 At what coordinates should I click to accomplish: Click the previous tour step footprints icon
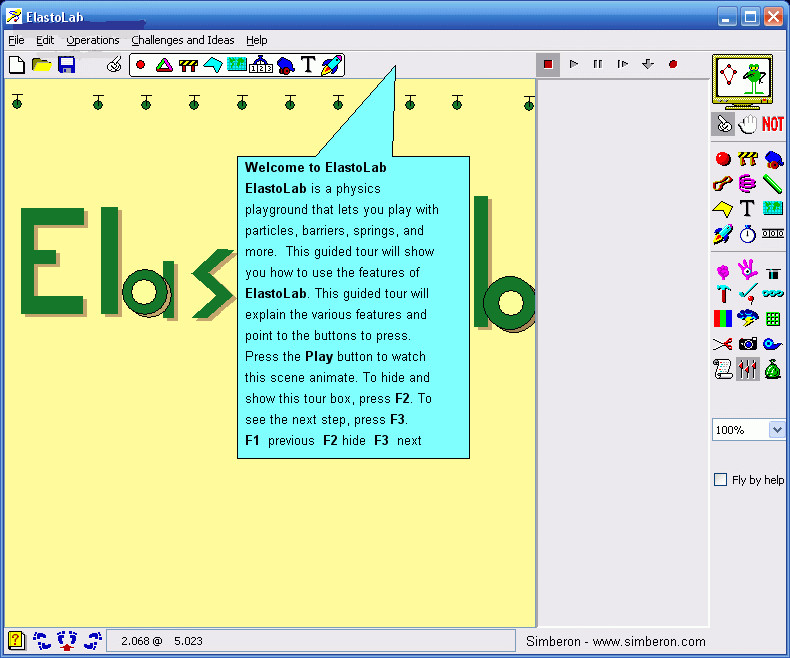[x=42, y=640]
